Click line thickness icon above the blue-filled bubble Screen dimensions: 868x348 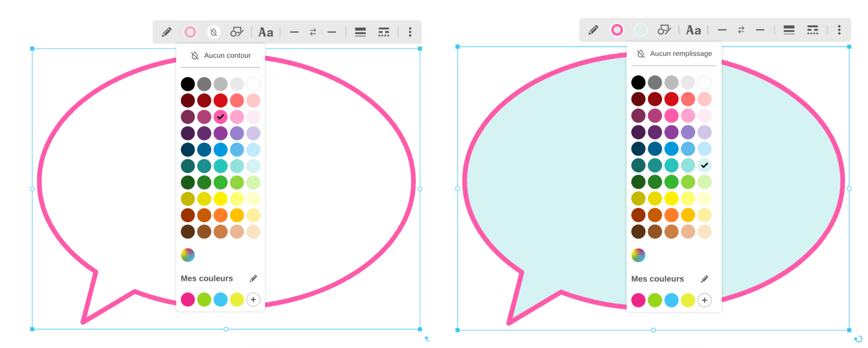(x=789, y=30)
